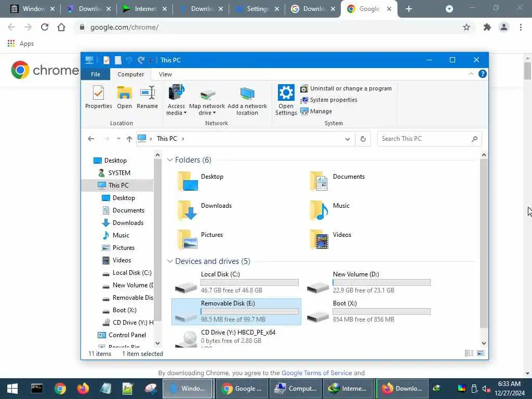
Task: Click the Open folder ribbon icon
Action: 124,97
